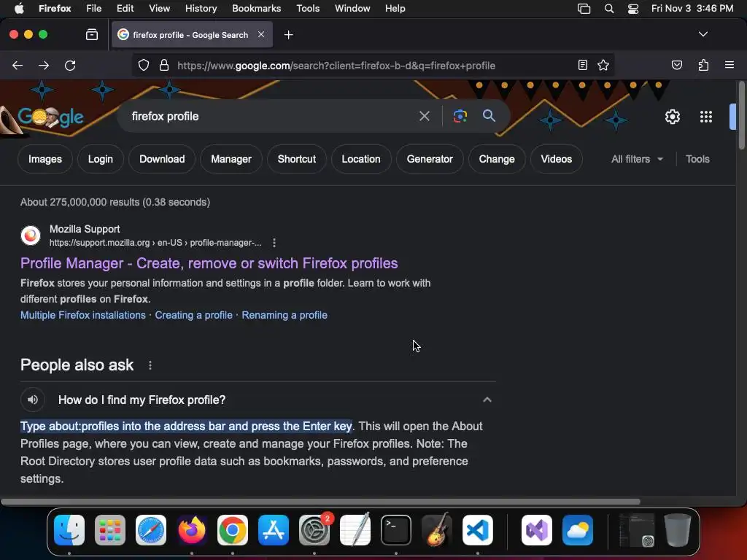The width and height of the screenshot is (747, 560).
Task: Click the Mozilla Support site favicon
Action: pyautogui.click(x=31, y=236)
